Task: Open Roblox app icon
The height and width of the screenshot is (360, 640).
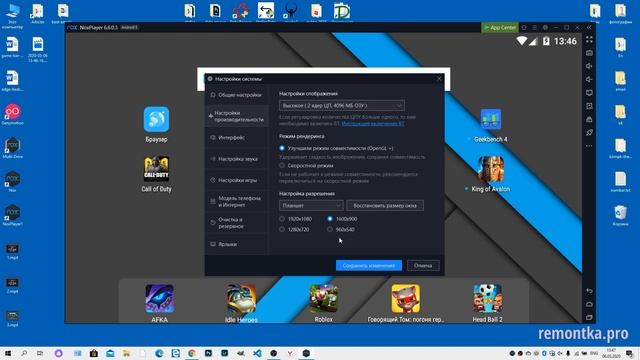Action: pyautogui.click(x=324, y=299)
